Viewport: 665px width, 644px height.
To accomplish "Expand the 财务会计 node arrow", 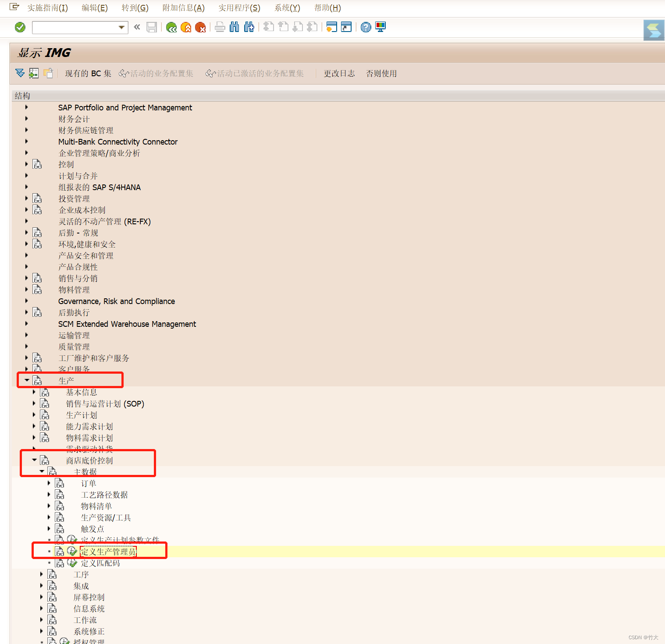I will (26, 119).
